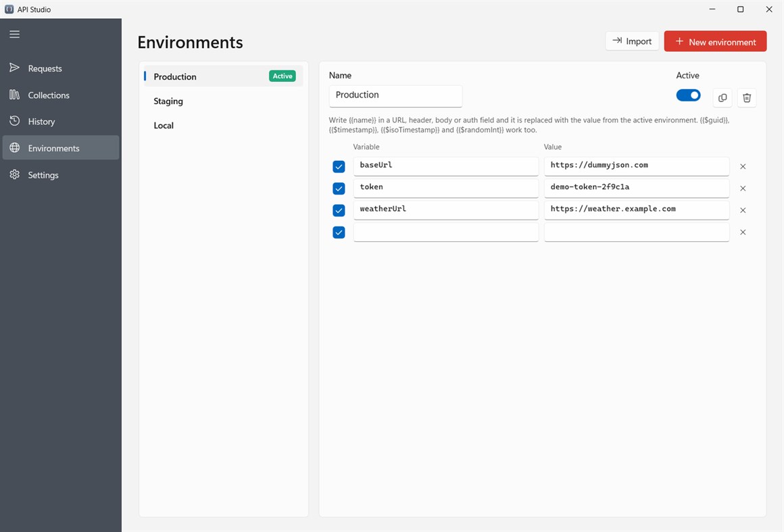Open Requests in the sidebar

coord(61,68)
